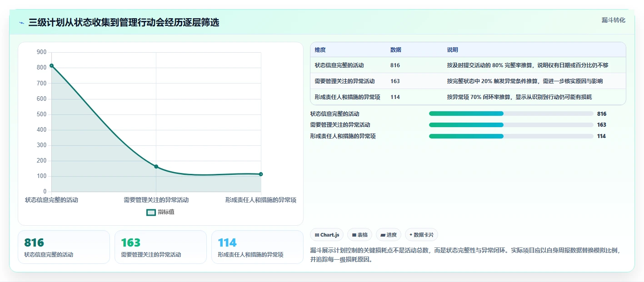Click the 114 progress bar for 形成责任人和措施的异常项
This screenshot has height=282, width=644.
tap(511, 136)
